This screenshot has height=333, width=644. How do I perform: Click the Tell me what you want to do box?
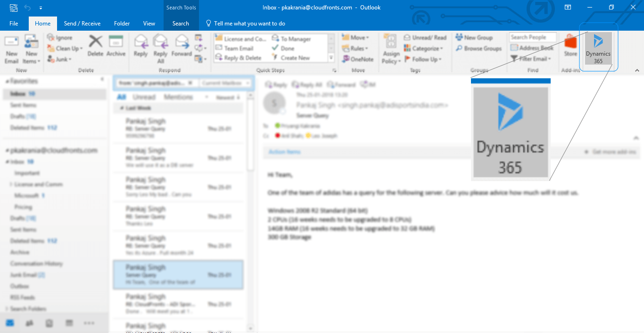coord(245,24)
